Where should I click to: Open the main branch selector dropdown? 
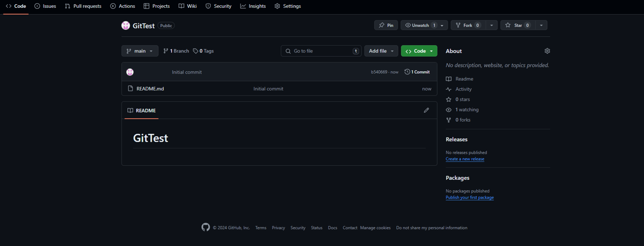tap(140, 51)
